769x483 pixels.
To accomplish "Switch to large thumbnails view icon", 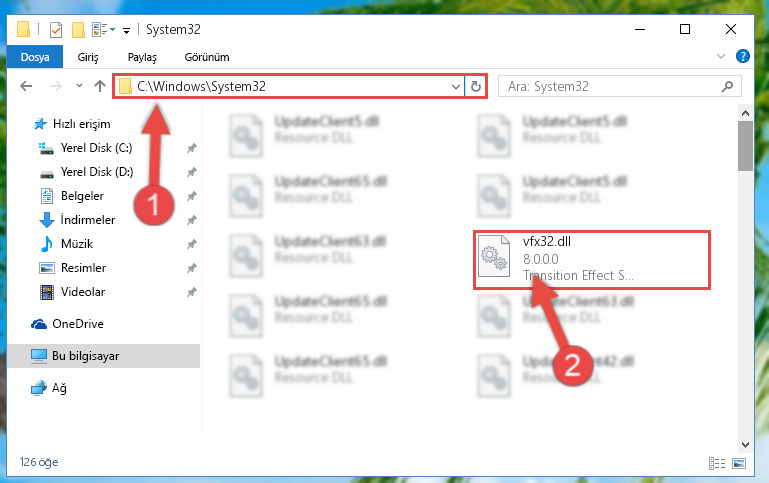I will click(739, 463).
